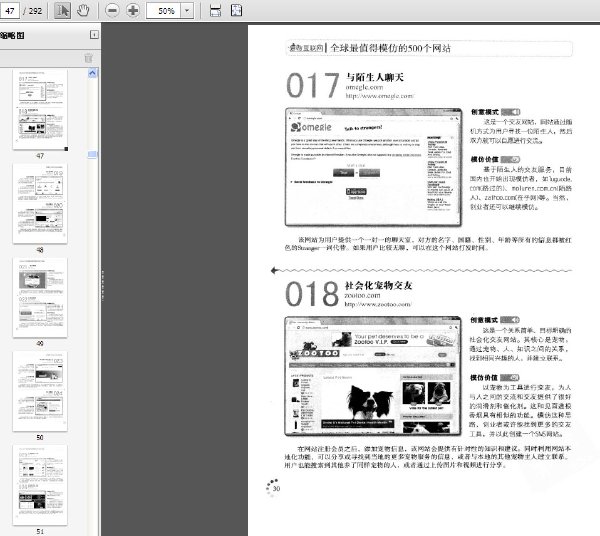The image size is (600, 536).
Task: Click page header title about 500 websites
Action: (x=390, y=48)
